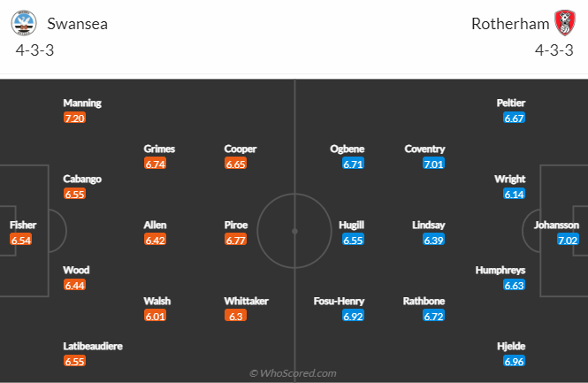Image resolution: width=588 pixels, height=383 pixels.
Task: Select Coventry's 7.01 rating badge
Action: 434,164
